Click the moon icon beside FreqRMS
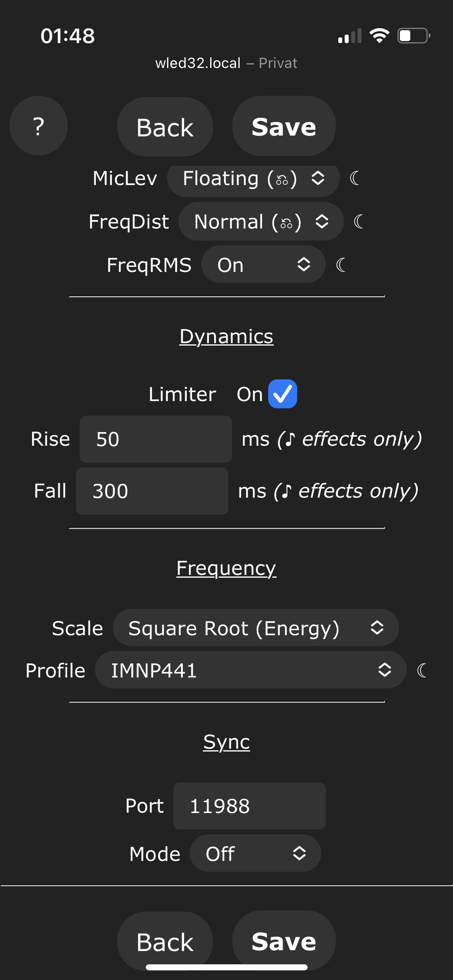 341,265
